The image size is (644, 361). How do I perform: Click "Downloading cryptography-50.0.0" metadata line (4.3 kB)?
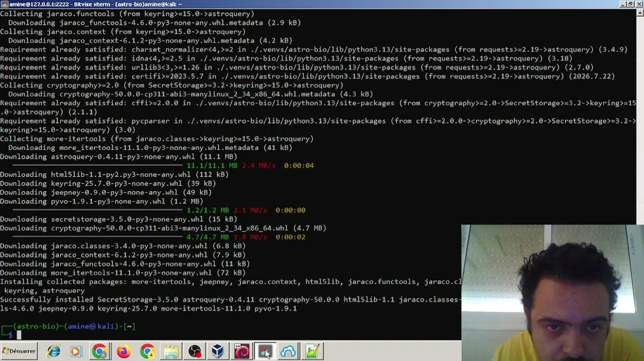coord(191,94)
